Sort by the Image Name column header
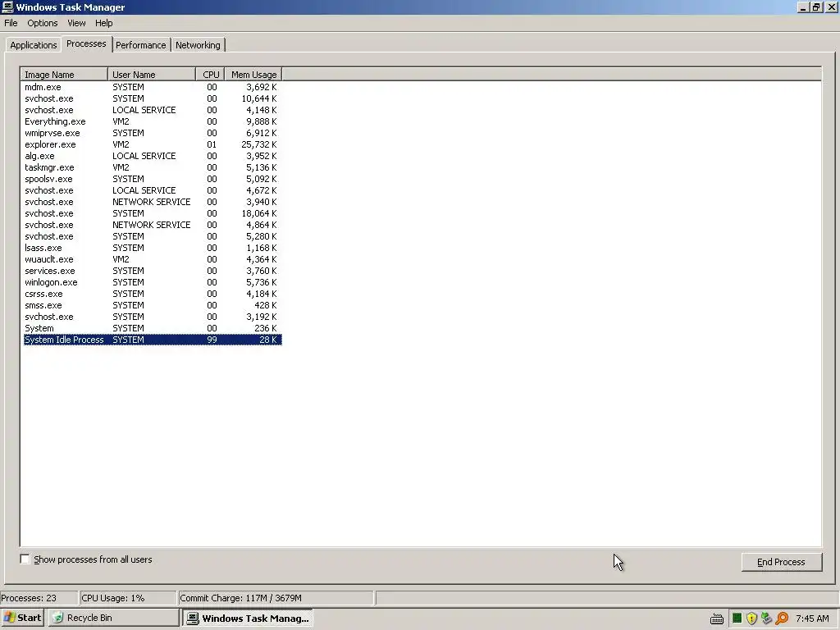 point(64,75)
